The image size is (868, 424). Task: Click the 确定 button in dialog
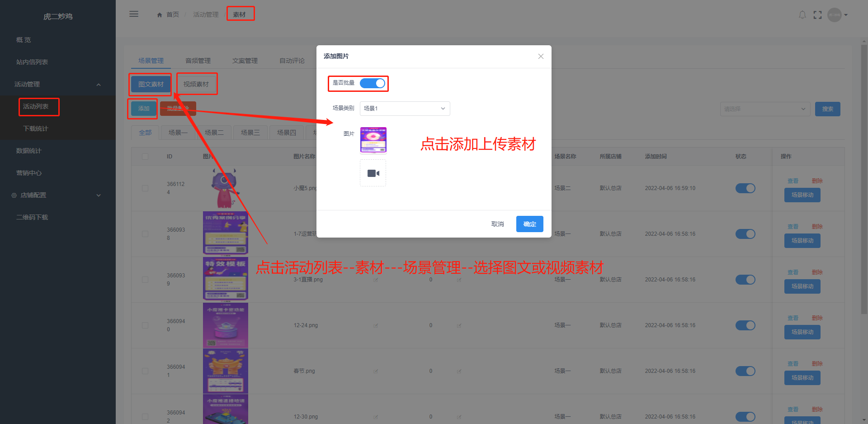click(529, 224)
